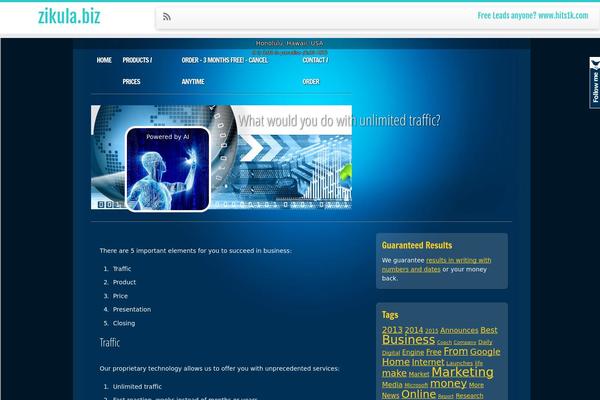Select the News tag
The width and height of the screenshot is (600, 400).
pos(390,395)
